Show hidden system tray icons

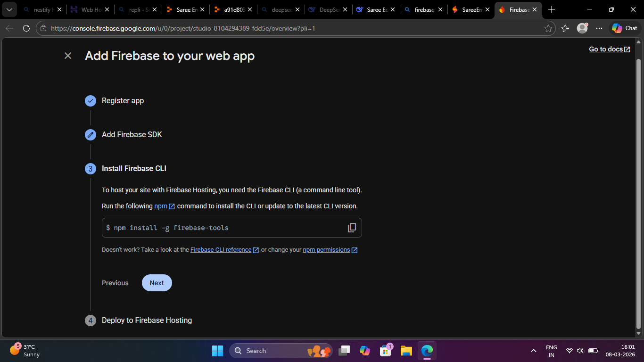pyautogui.click(x=534, y=351)
